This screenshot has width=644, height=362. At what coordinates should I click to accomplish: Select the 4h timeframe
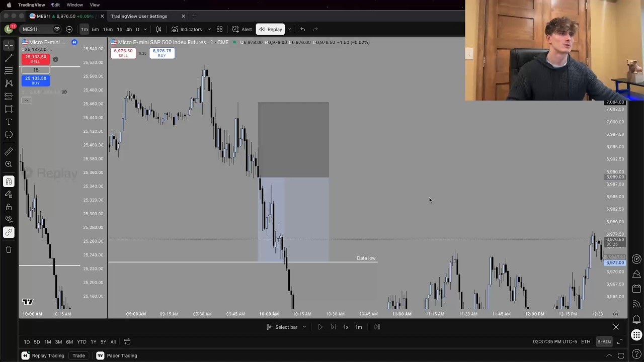click(129, 29)
